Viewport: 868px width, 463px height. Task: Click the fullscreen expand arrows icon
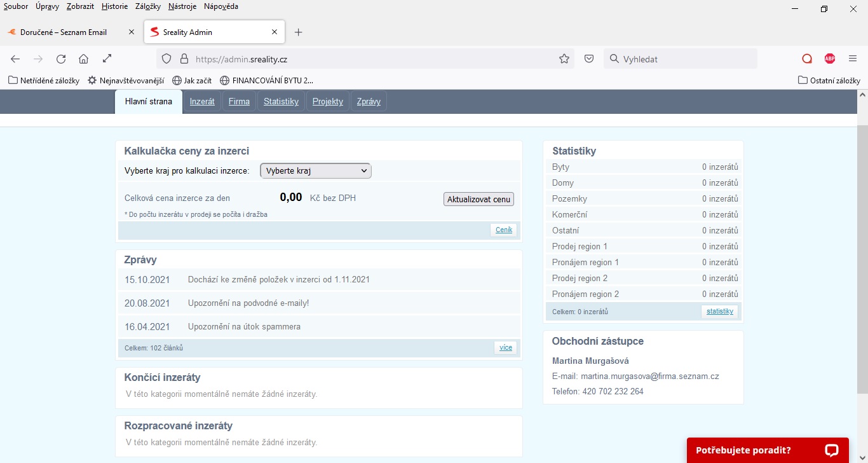(x=107, y=59)
